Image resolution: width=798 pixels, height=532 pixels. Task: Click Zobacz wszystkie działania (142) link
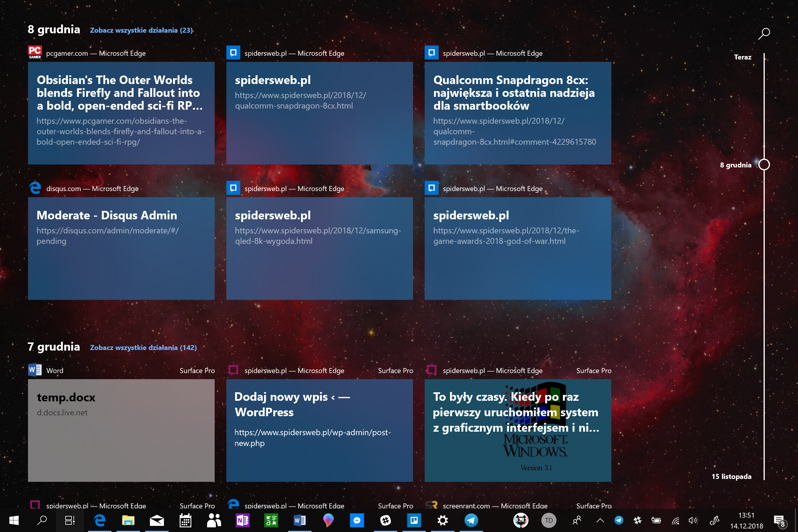[143, 347]
